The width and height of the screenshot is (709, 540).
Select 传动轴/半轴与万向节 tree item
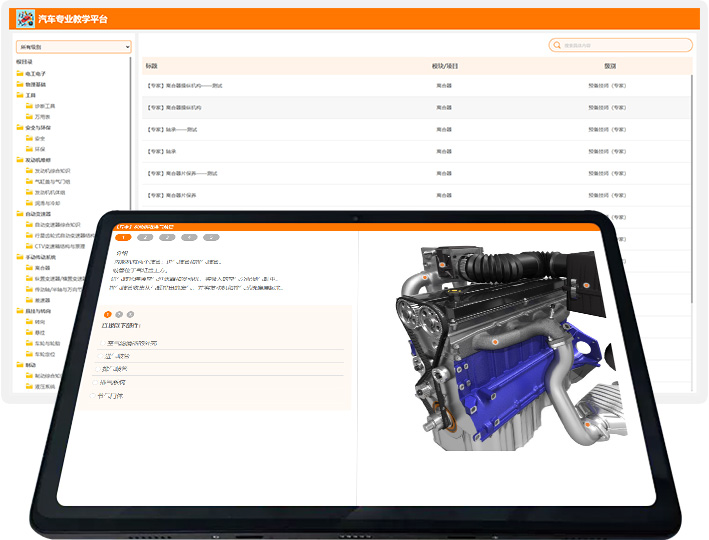pyautogui.click(x=55, y=289)
